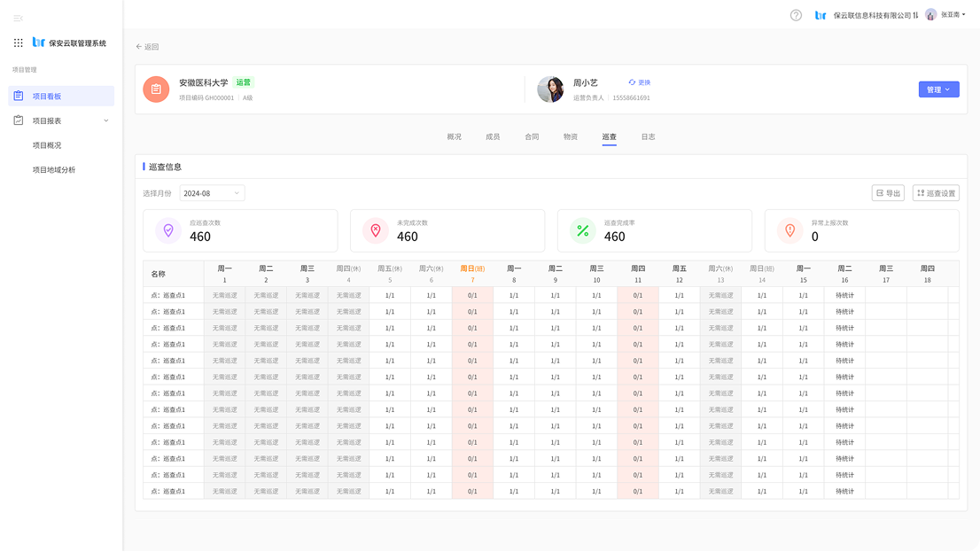Click the abnormal reports warning icon

(789, 230)
